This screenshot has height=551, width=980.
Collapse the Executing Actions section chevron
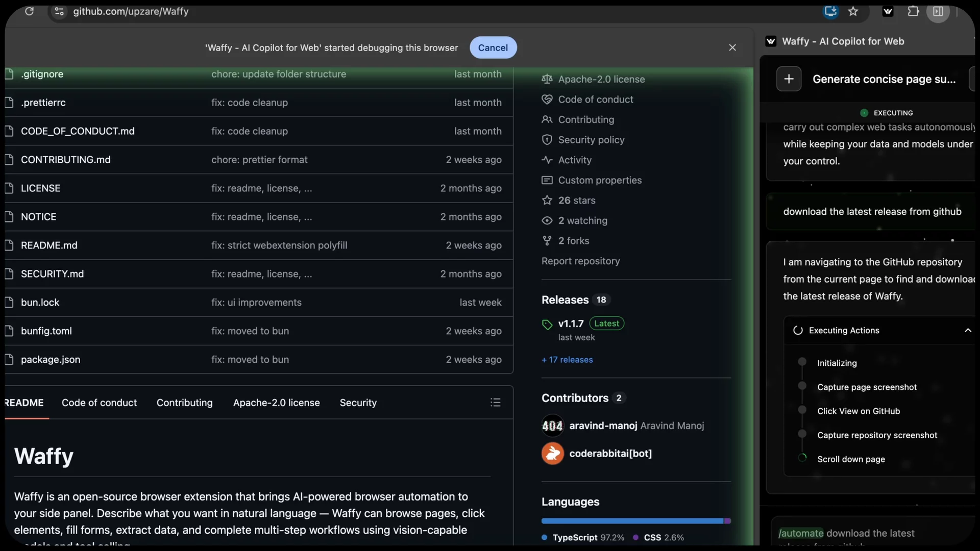click(x=968, y=331)
